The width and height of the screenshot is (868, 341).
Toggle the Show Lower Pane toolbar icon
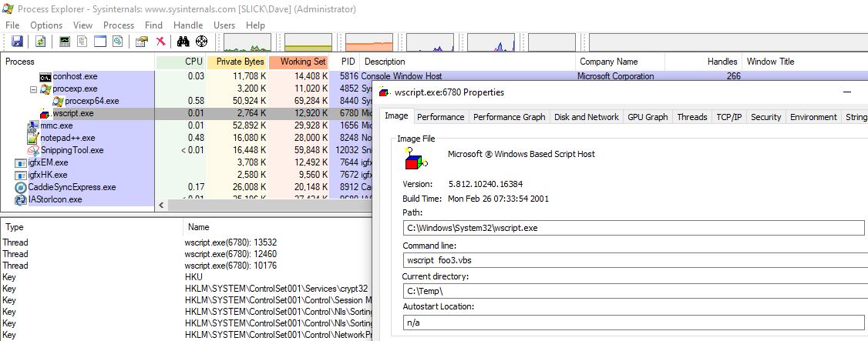[x=99, y=42]
